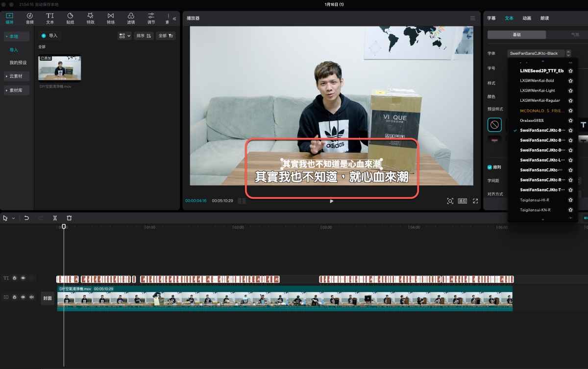This screenshot has width=588, height=369.
Task: Open the 媒体 media tab
Action: point(9,19)
